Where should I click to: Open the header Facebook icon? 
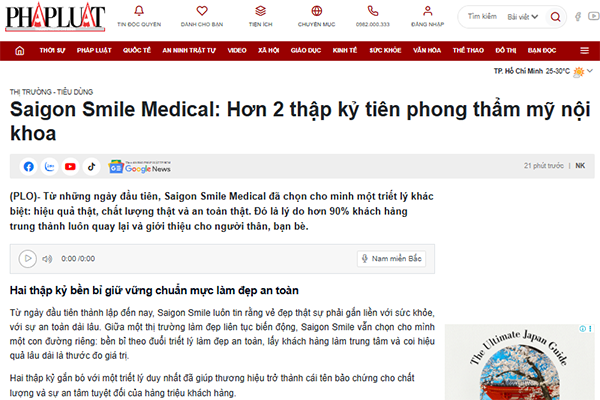578,16
